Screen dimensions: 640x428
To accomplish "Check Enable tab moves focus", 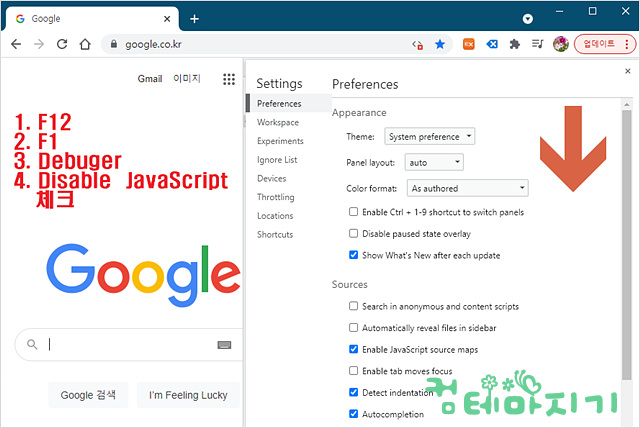I will pyautogui.click(x=353, y=370).
